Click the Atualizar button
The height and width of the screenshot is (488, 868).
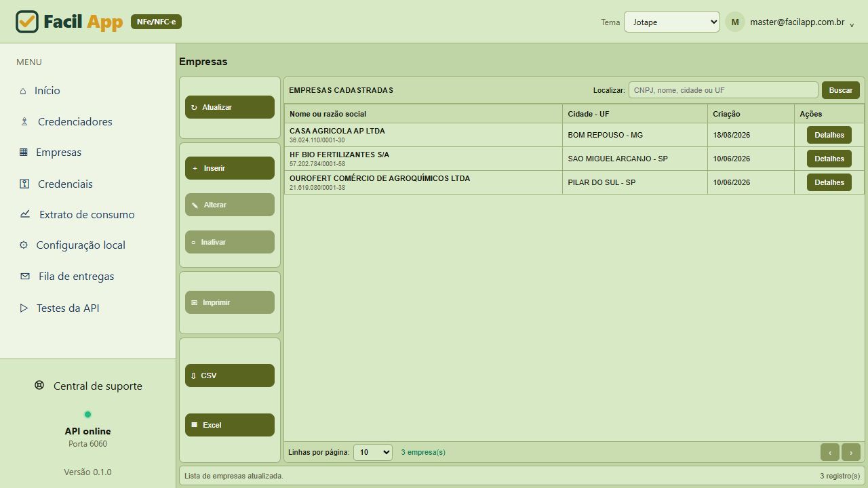[230, 107]
